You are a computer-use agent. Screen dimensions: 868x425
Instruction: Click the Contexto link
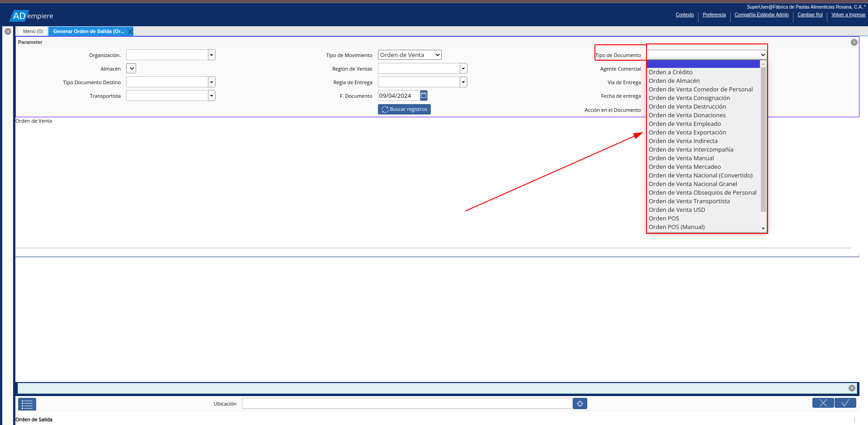(x=684, y=14)
